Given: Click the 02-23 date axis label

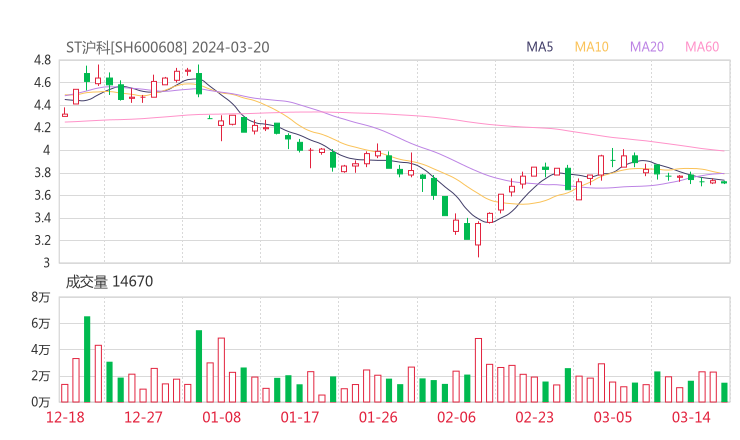Looking at the screenshot, I should (x=534, y=417).
